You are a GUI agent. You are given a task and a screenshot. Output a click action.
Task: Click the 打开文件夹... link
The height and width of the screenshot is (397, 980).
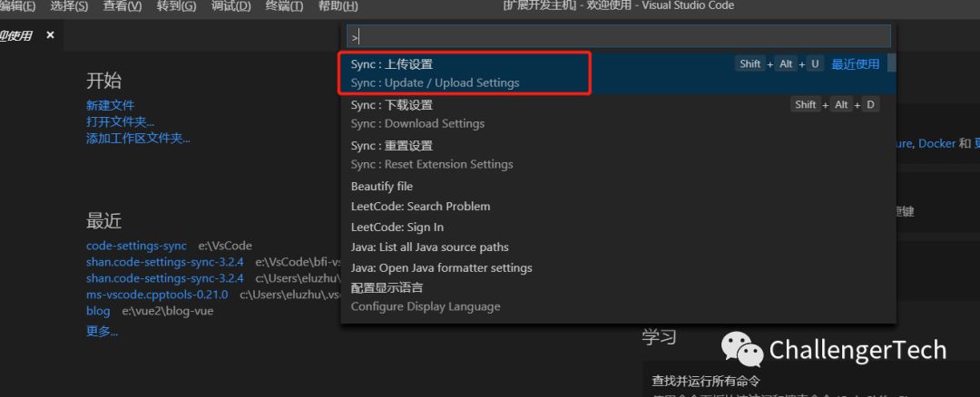pyautogui.click(x=120, y=121)
